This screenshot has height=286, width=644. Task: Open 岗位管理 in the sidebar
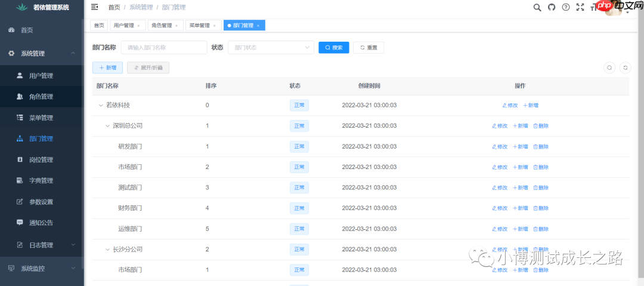[x=41, y=159]
